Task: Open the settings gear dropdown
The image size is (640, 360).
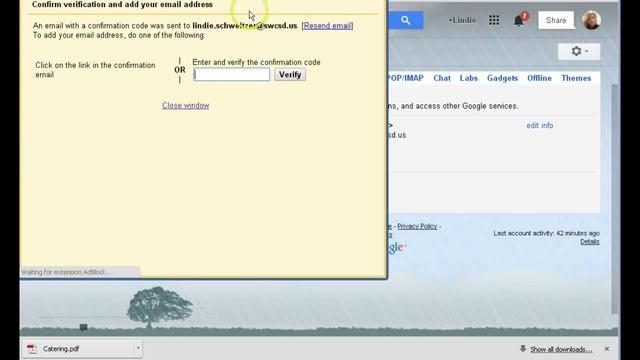Action: (x=579, y=51)
